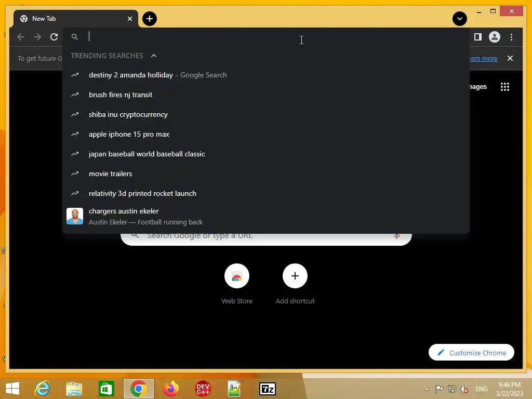This screenshot has width=532, height=399.
Task: Close the New Tab tab
Action: click(129, 19)
